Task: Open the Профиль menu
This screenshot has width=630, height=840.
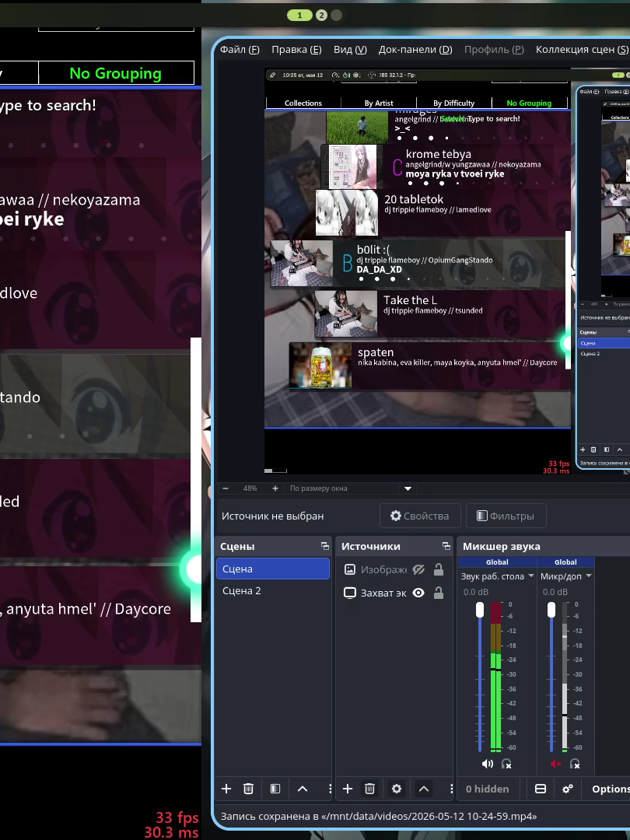Action: pos(494,49)
